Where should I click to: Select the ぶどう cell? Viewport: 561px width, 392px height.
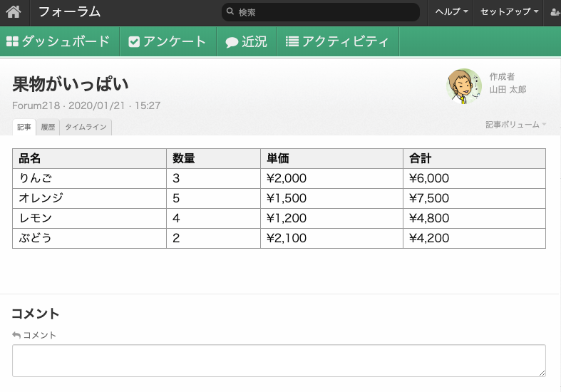pyautogui.click(x=89, y=239)
